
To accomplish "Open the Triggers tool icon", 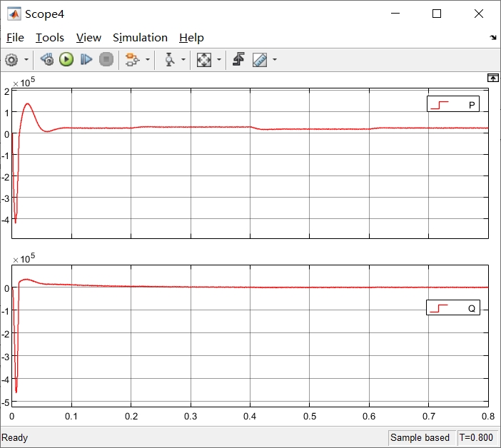I will click(238, 60).
